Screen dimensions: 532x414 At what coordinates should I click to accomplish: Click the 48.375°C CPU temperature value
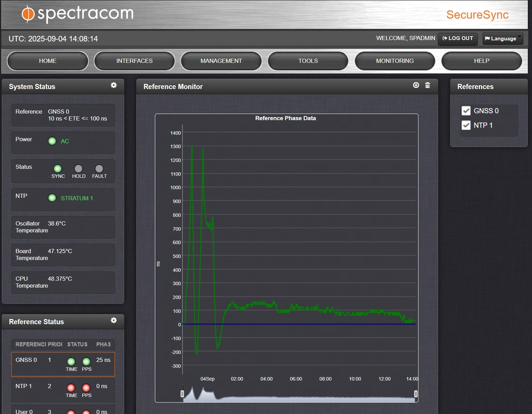[x=59, y=278]
